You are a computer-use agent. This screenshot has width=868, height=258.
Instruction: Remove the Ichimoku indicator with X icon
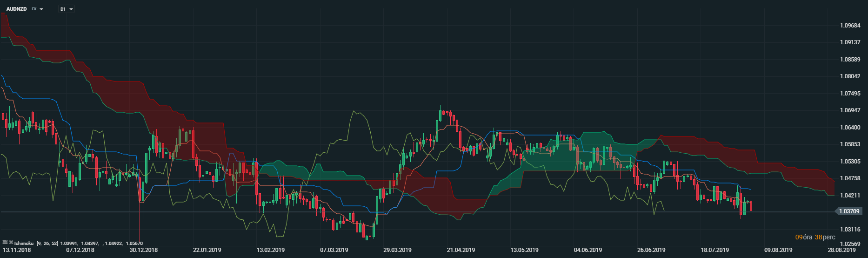11,242
